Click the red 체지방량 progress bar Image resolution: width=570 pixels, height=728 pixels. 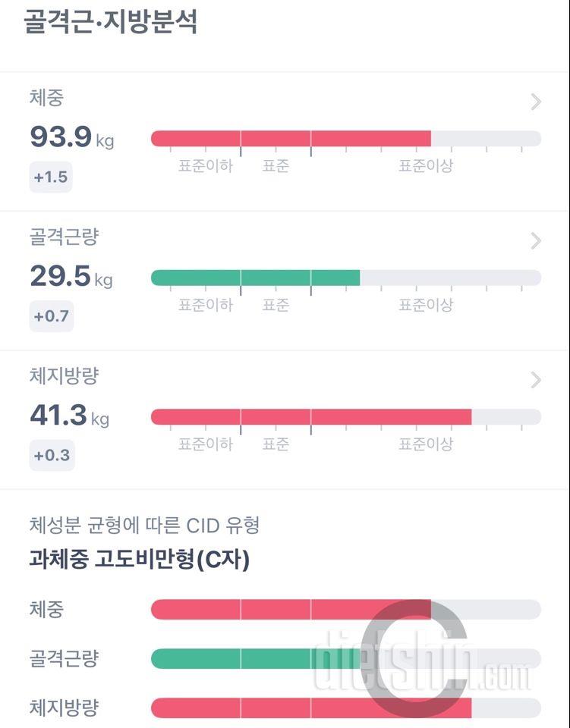[x=311, y=417]
